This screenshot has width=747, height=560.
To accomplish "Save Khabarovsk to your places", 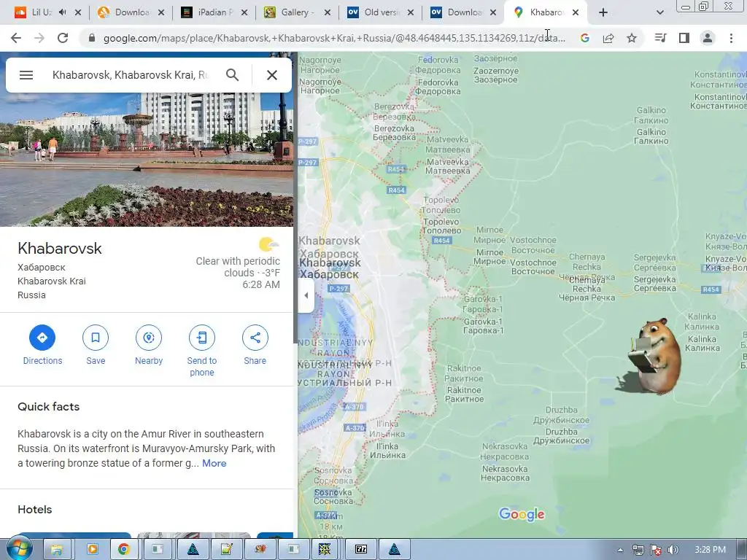I will click(96, 345).
